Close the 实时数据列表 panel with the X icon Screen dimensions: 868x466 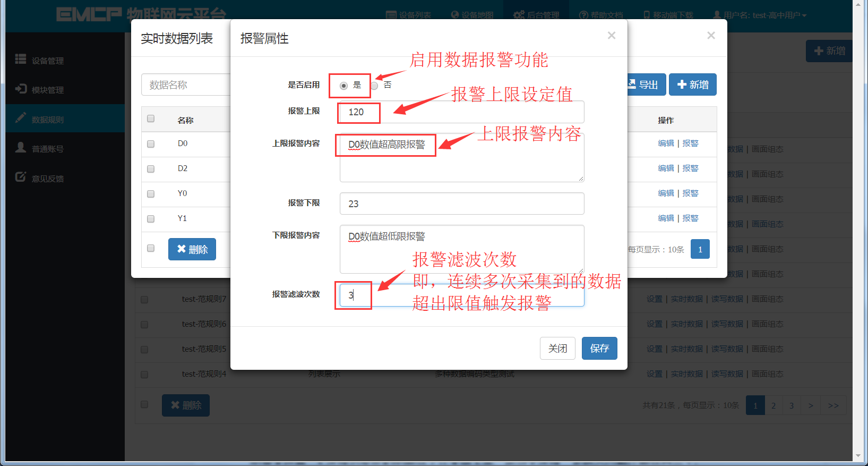(x=711, y=36)
